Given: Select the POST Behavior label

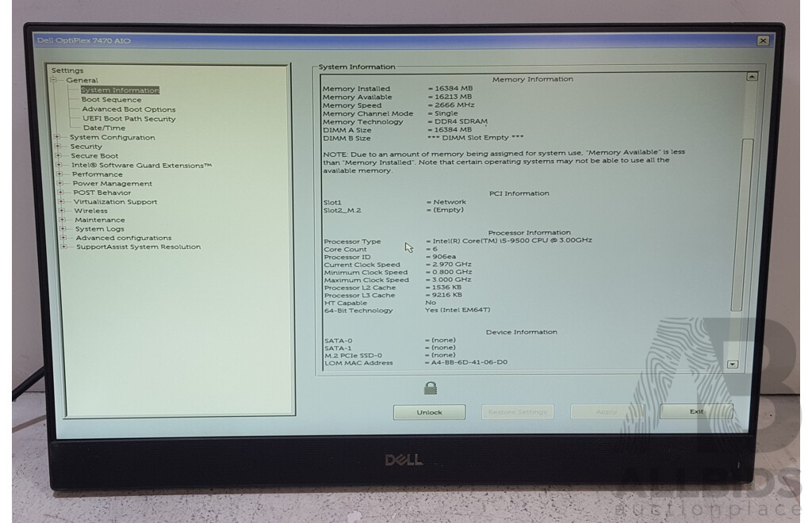Looking at the screenshot, I should click(102, 193).
